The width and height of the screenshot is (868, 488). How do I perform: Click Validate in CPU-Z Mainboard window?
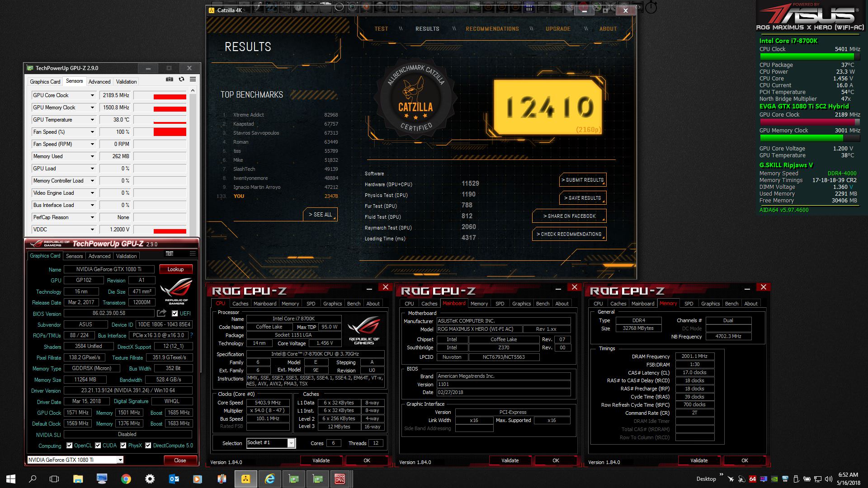pos(510,460)
